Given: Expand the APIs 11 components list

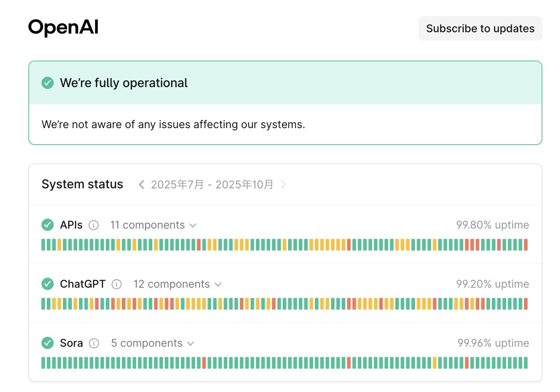Looking at the screenshot, I should click(x=153, y=225).
